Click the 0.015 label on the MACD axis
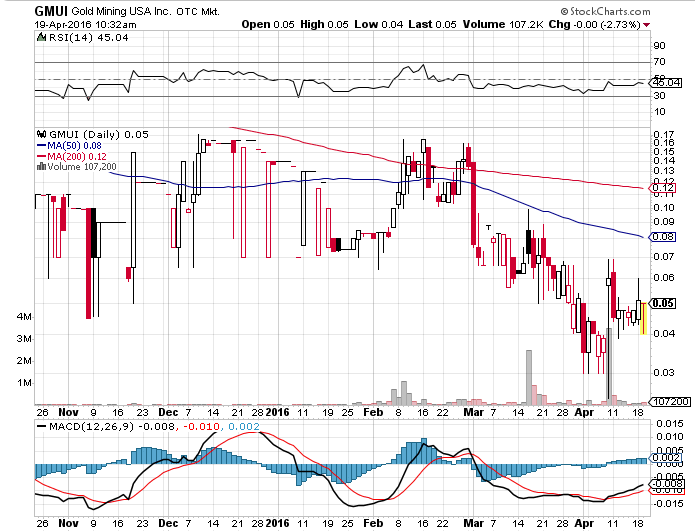This screenshot has width=695, height=531. click(x=670, y=424)
